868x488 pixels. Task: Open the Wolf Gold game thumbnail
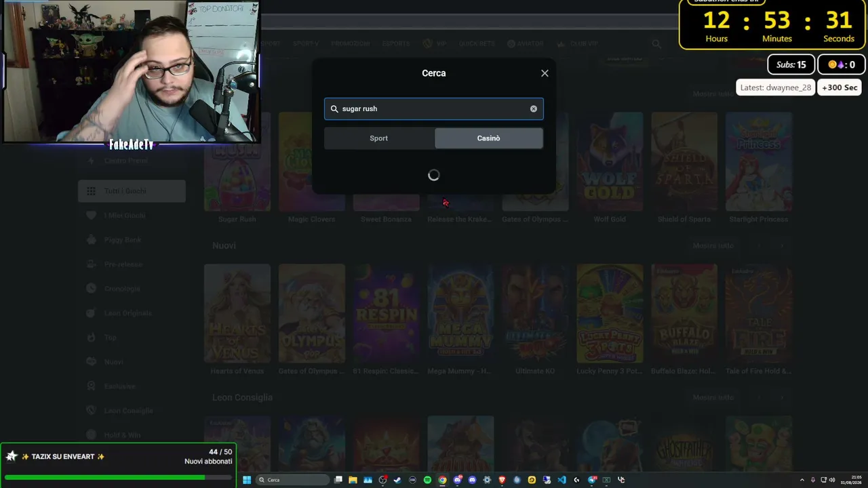coord(610,161)
